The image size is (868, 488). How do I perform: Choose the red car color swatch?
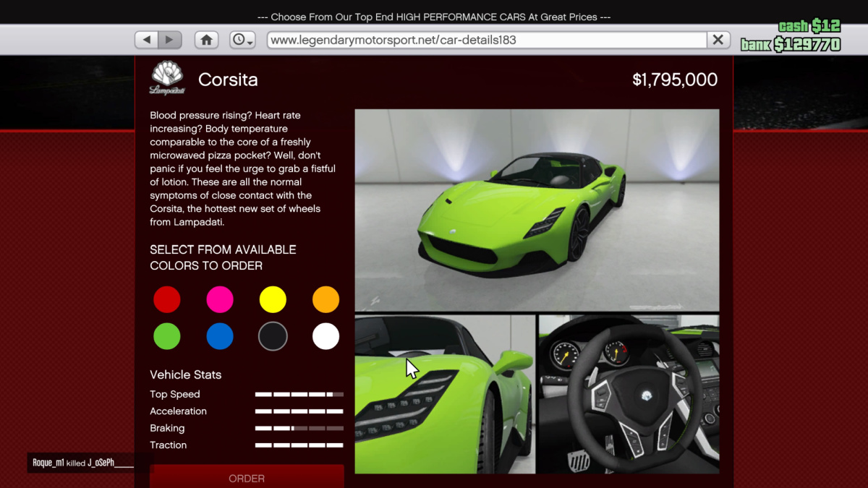pyautogui.click(x=167, y=299)
